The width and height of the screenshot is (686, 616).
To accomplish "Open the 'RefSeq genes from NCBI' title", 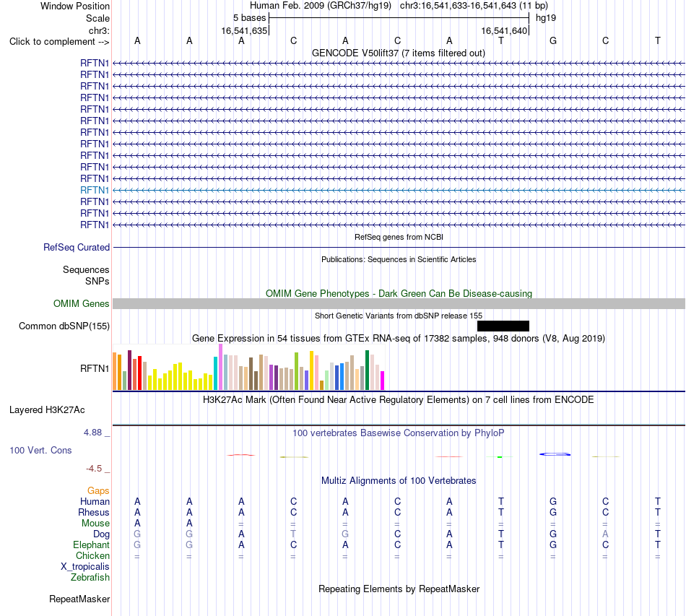I will coord(399,237).
